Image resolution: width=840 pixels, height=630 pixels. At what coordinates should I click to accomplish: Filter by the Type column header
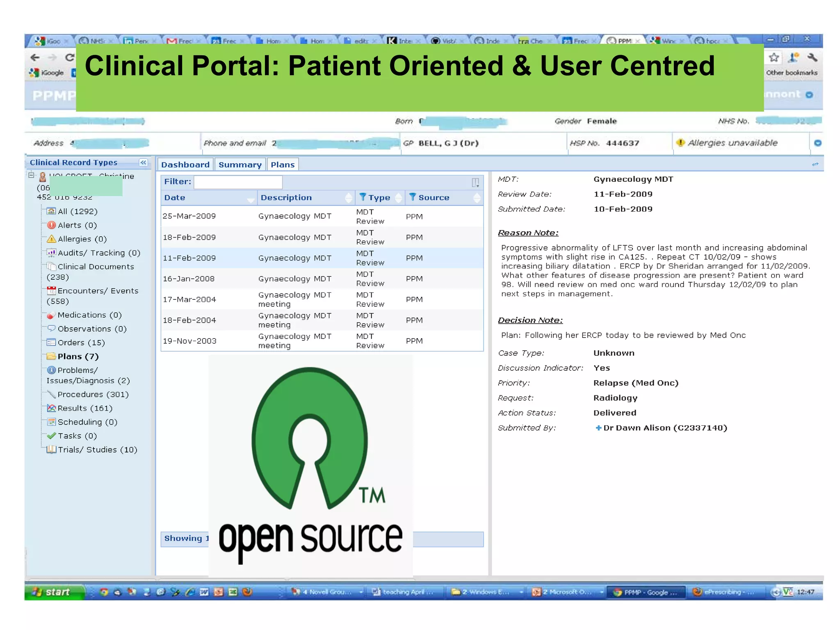point(380,198)
